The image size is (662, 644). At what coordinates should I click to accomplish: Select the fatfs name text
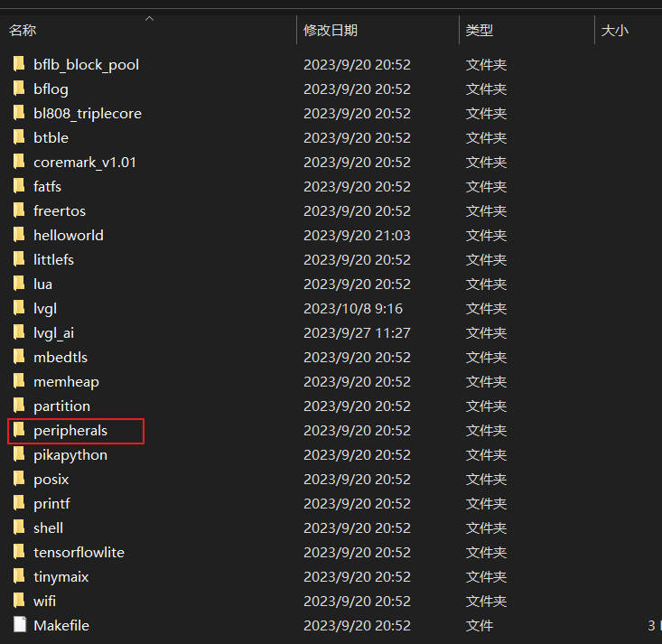point(47,186)
